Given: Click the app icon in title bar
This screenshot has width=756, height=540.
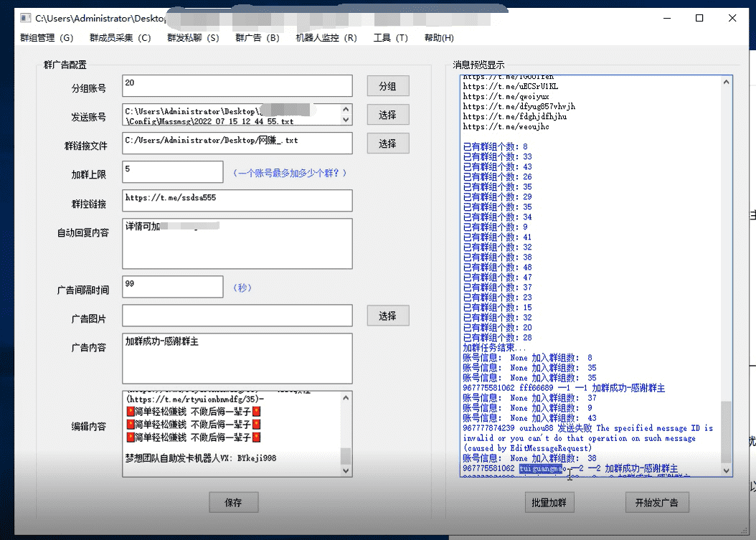Looking at the screenshot, I should (24, 18).
